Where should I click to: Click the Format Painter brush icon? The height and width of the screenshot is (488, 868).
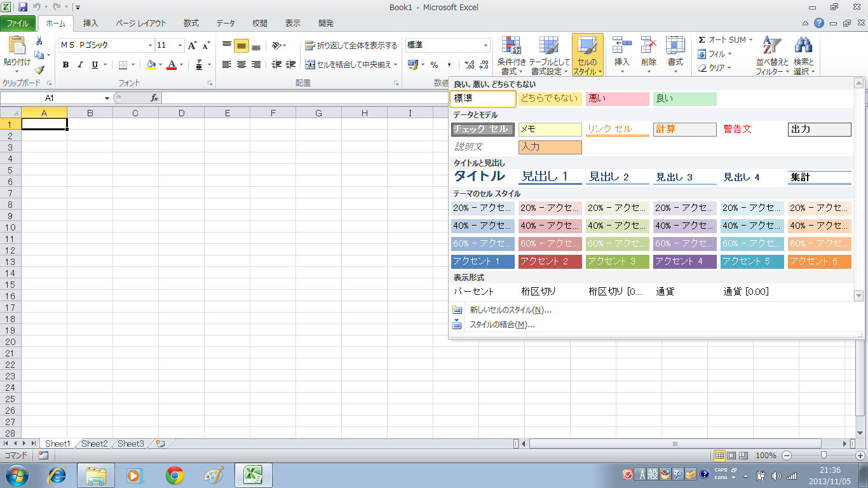click(39, 70)
